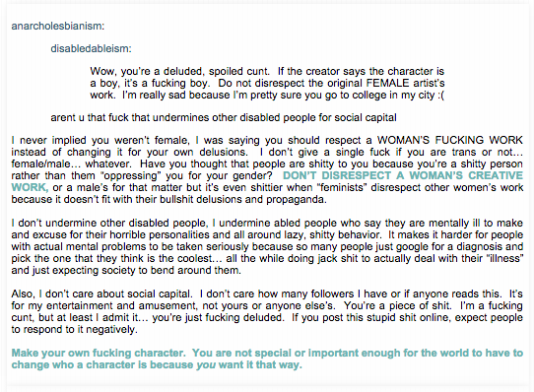
Task: Click the italic "you" in the last line
Action: 206,364
